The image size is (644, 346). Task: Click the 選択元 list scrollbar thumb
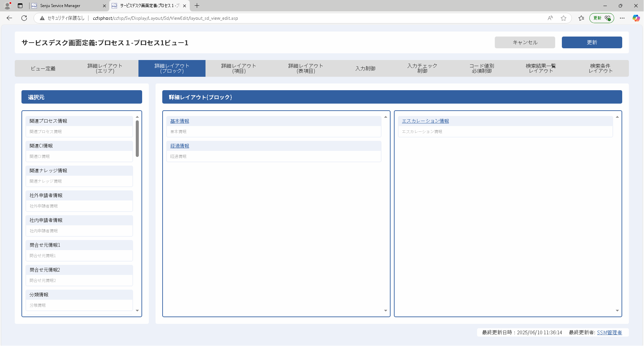pos(137,138)
